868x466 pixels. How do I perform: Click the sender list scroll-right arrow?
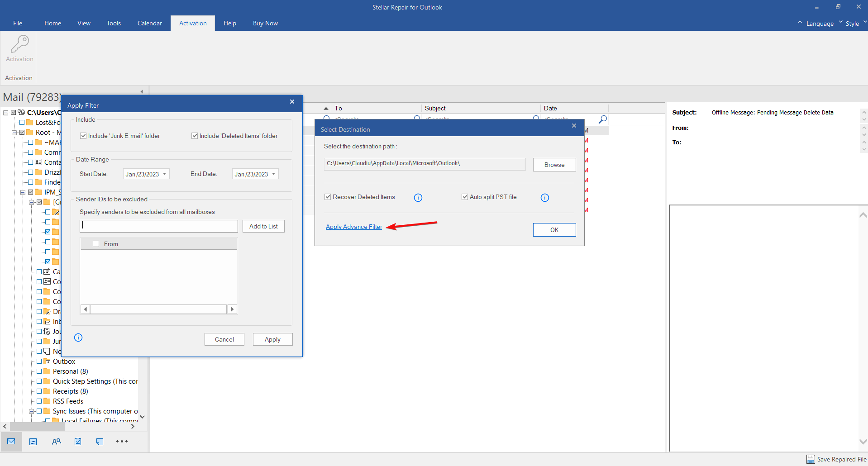click(x=232, y=309)
